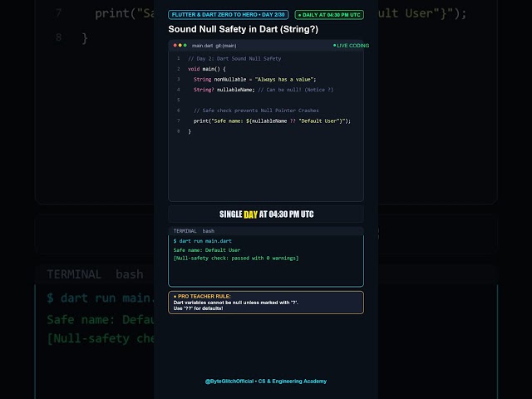The image size is (532, 399).
Task: Click the highlighted DAY word in caption
Action: [x=250, y=214]
